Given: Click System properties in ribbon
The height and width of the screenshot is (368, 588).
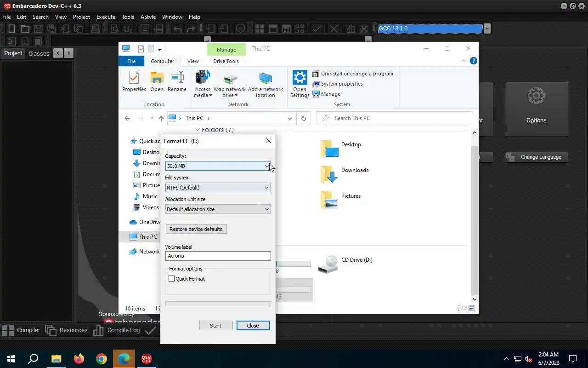Looking at the screenshot, I should (338, 84).
